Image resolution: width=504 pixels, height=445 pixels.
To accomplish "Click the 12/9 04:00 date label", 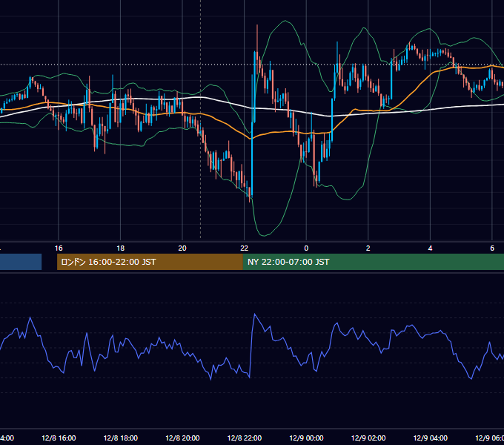I will point(431,438).
